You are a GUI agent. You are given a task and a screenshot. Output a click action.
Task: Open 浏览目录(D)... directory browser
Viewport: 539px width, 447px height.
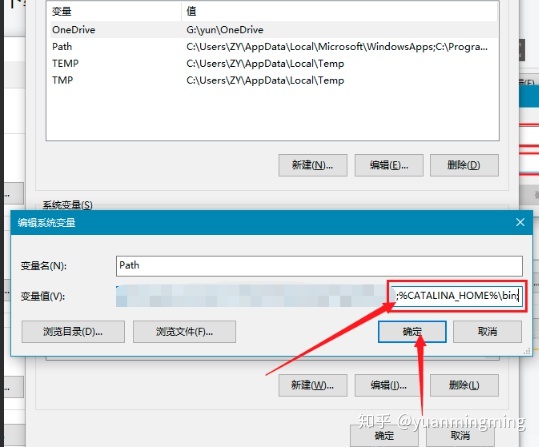click(x=73, y=332)
